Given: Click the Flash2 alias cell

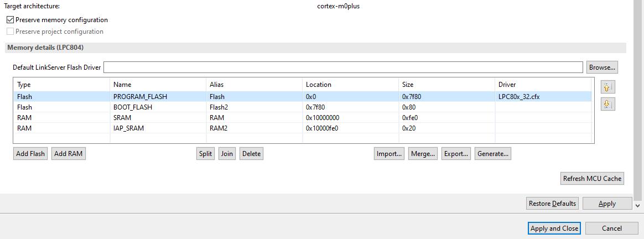Looking at the screenshot, I should (255, 107).
